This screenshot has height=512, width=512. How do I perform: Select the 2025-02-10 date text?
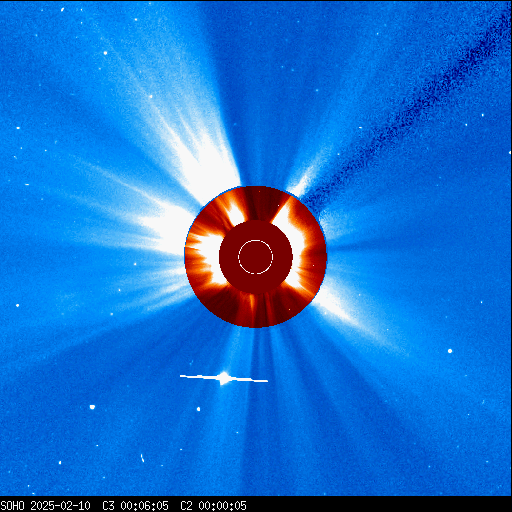(60, 506)
